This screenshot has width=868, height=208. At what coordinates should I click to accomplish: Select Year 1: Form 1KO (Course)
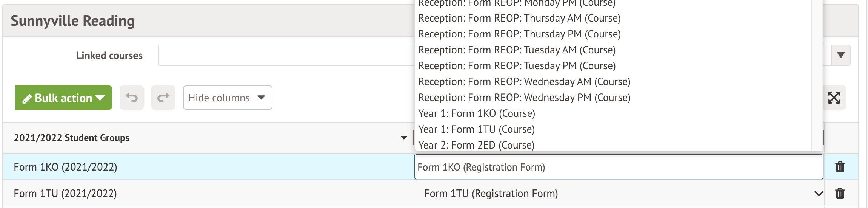(x=477, y=113)
